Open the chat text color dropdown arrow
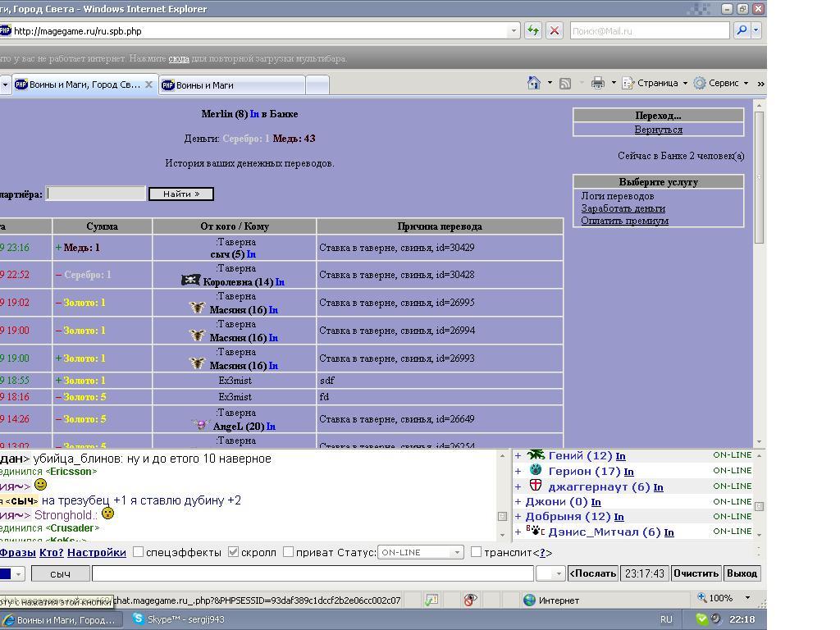 coord(18,573)
